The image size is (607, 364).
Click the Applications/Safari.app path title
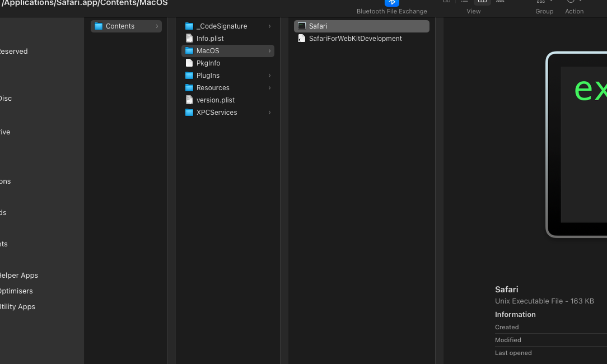(x=85, y=3)
